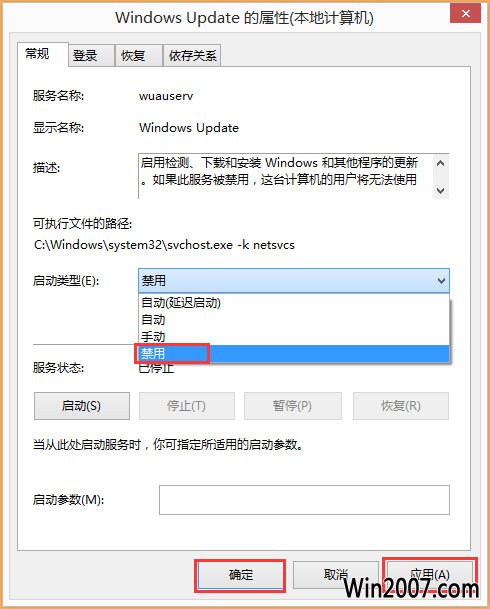Click the 停止(T) button

click(187, 406)
